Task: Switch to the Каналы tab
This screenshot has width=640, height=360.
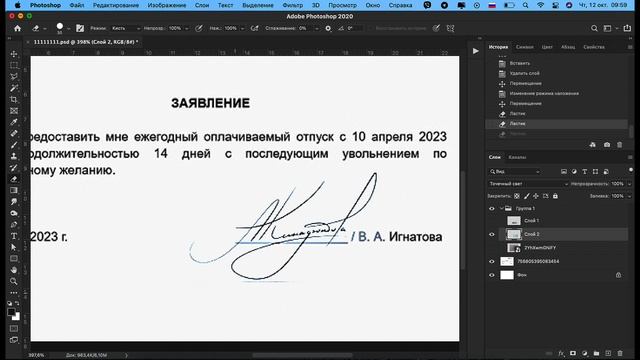Action: 517,157
